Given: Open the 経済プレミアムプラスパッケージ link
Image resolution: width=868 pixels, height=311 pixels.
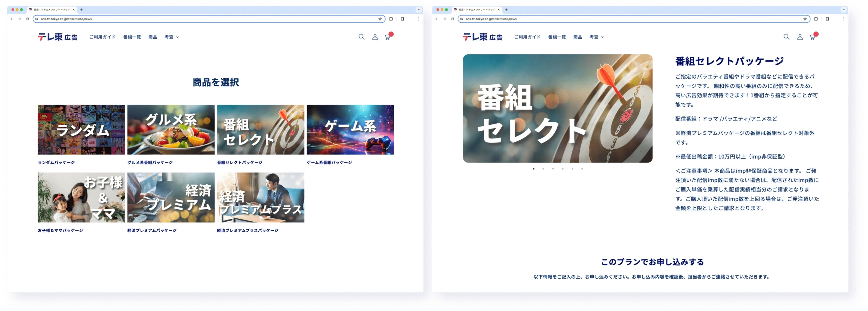Looking at the screenshot, I should (247, 230).
